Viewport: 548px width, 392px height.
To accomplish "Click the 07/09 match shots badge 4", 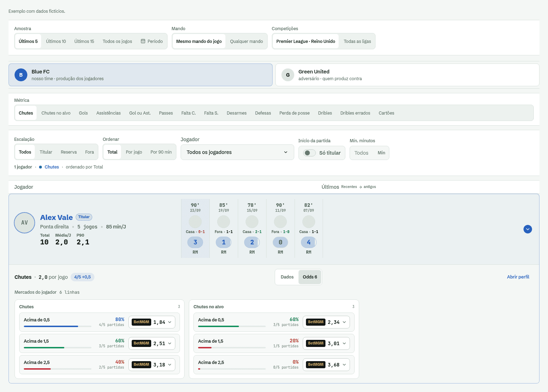I will [309, 242].
